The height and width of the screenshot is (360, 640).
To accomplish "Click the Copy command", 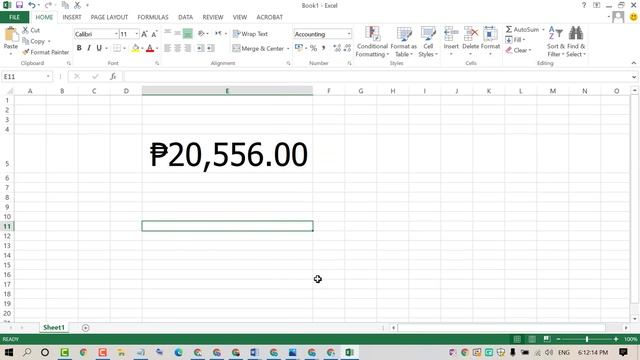I will click(33, 41).
